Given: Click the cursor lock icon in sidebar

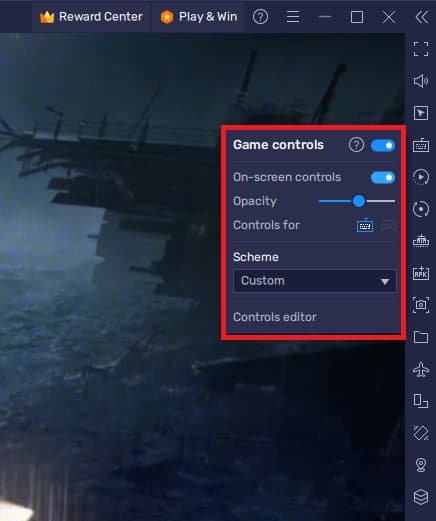Looking at the screenshot, I should point(421,113).
